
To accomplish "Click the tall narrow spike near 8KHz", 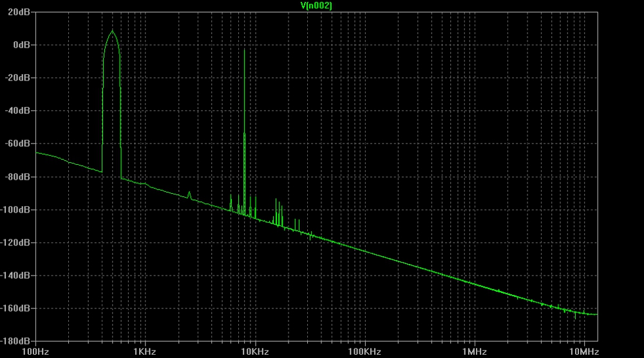I will (245, 52).
